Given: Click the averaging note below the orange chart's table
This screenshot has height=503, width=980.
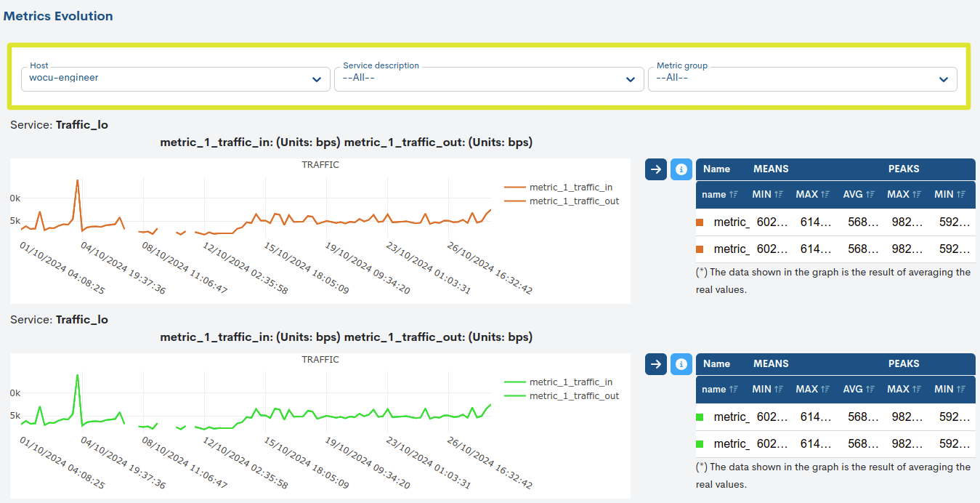Looking at the screenshot, I should pyautogui.click(x=833, y=281).
